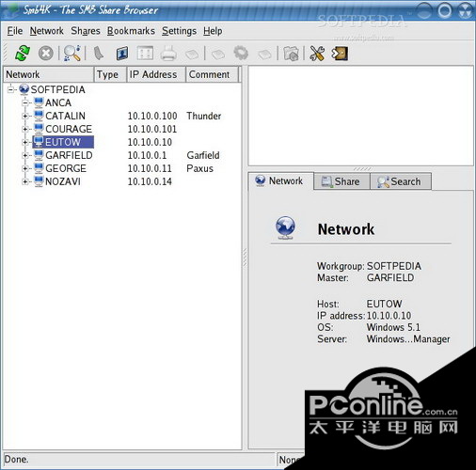Image resolution: width=476 pixels, height=470 pixels.
Task: Select the NOZAVI host
Action: (x=63, y=181)
